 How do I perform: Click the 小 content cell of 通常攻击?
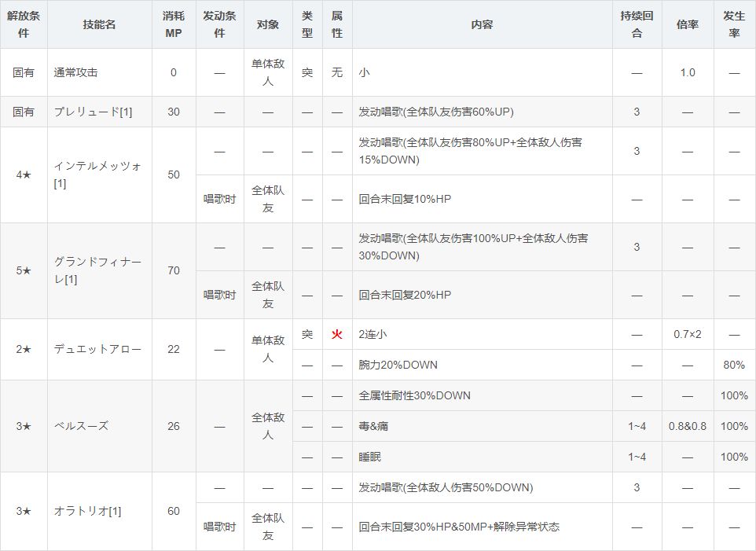coord(483,72)
